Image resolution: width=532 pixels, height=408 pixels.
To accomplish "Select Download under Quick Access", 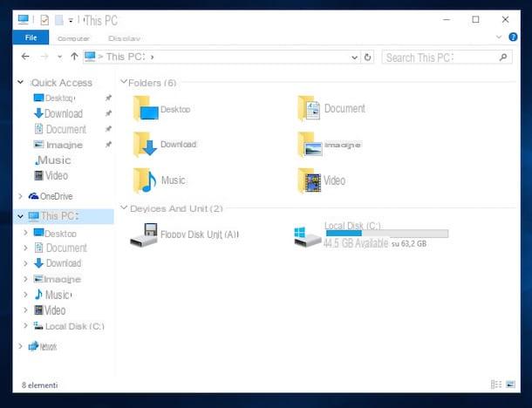I will point(58,113).
